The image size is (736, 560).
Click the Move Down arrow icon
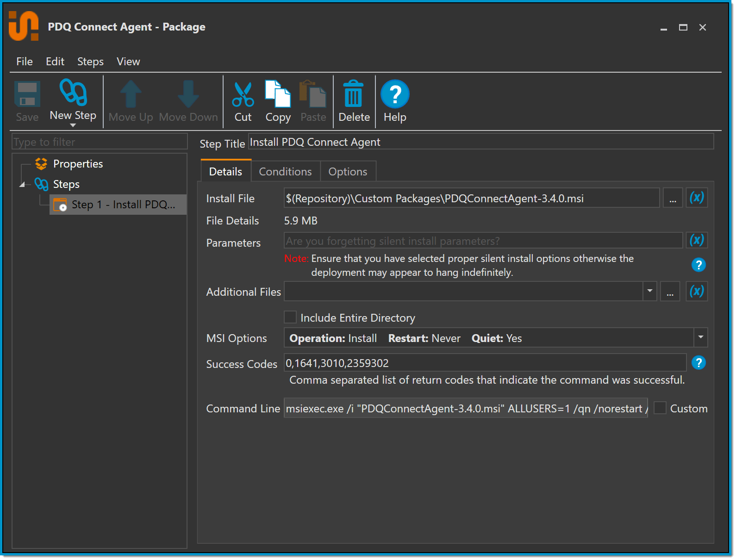[188, 94]
